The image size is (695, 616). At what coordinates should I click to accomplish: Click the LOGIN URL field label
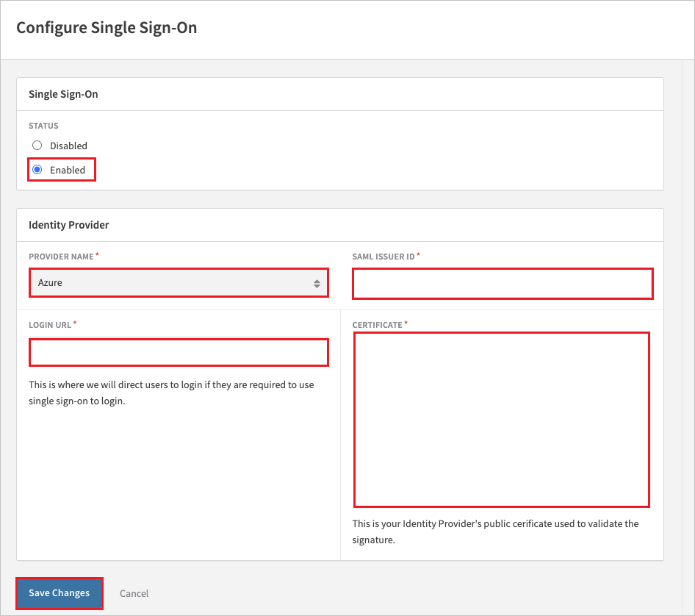(50, 325)
